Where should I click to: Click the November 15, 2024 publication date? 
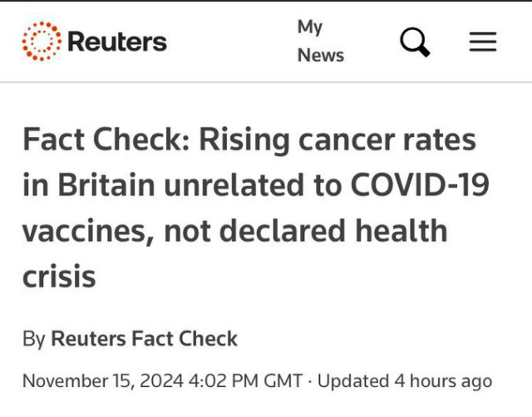[103, 380]
